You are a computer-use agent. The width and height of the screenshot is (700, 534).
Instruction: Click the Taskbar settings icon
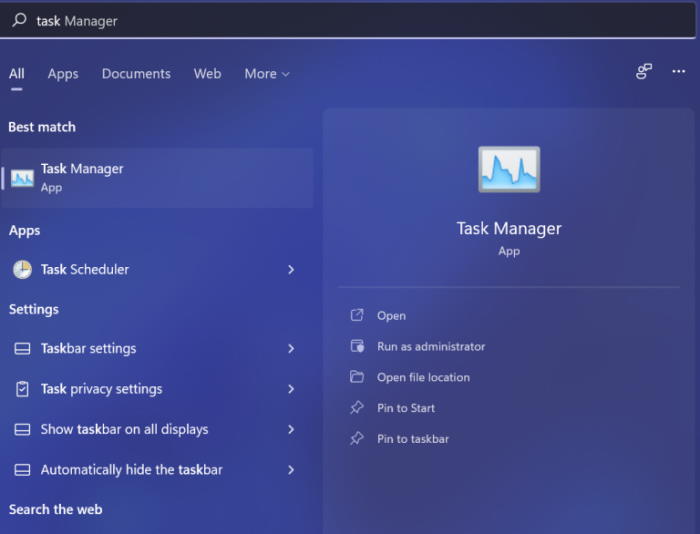(22, 349)
